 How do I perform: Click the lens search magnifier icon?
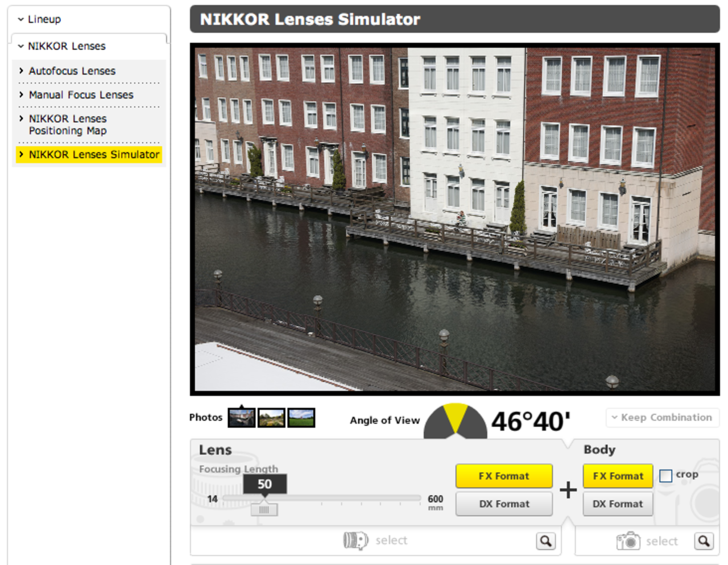545,541
